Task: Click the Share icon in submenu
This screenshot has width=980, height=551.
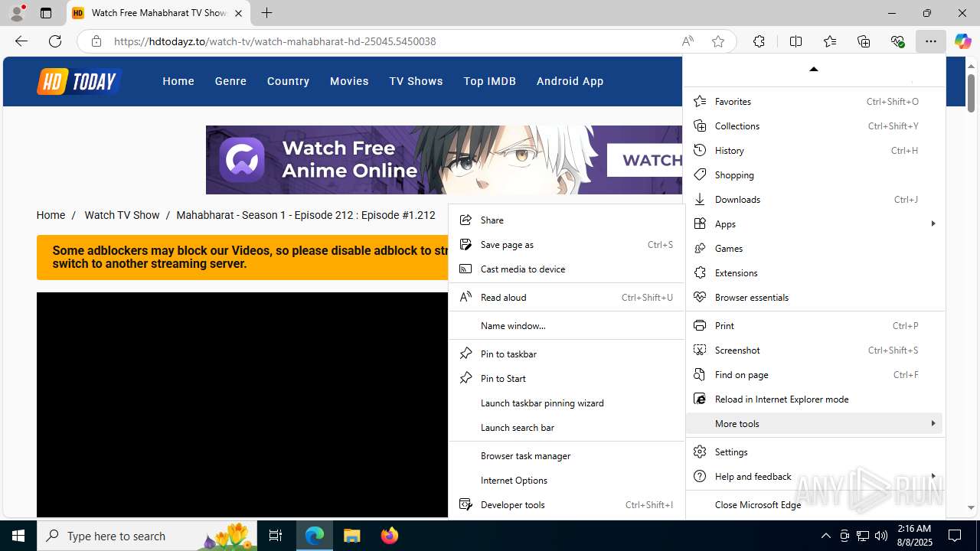Action: pos(465,220)
